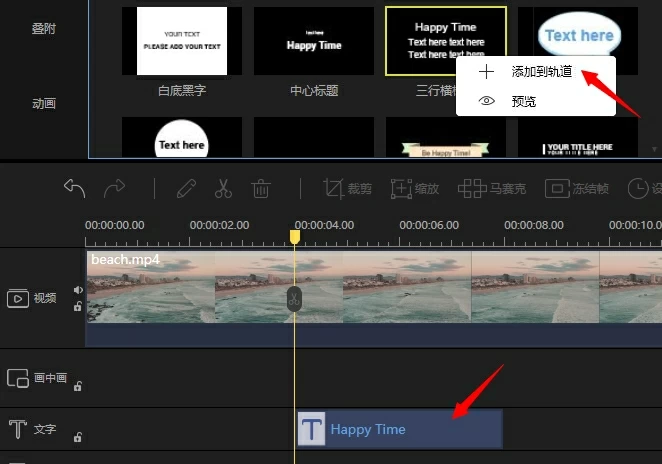This screenshot has width=662, height=464.
Task: Toggle lock on the 画中画 track
Action: (x=78, y=386)
